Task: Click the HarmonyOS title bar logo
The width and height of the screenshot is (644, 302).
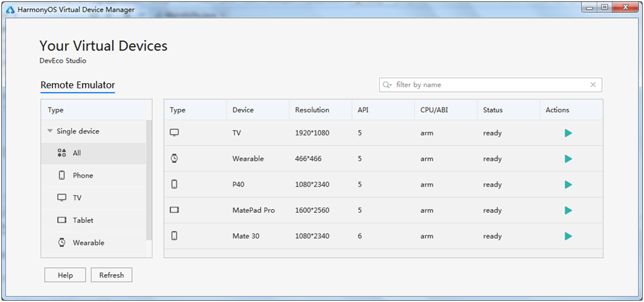Action: (11, 10)
